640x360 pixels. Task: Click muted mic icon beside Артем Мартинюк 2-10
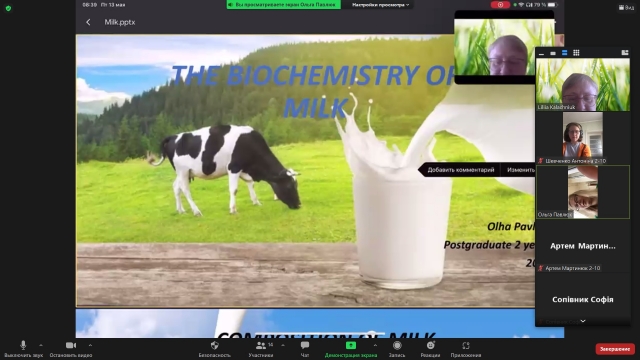pyautogui.click(x=541, y=268)
